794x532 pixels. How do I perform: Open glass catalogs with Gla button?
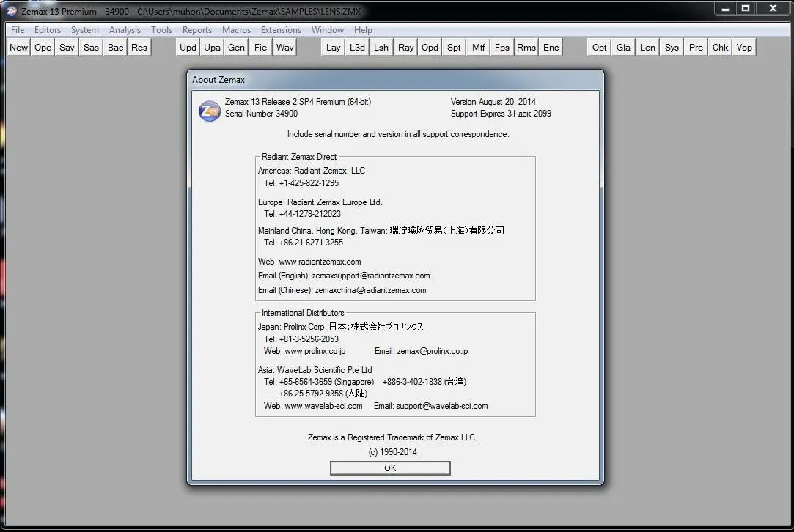[x=623, y=48]
